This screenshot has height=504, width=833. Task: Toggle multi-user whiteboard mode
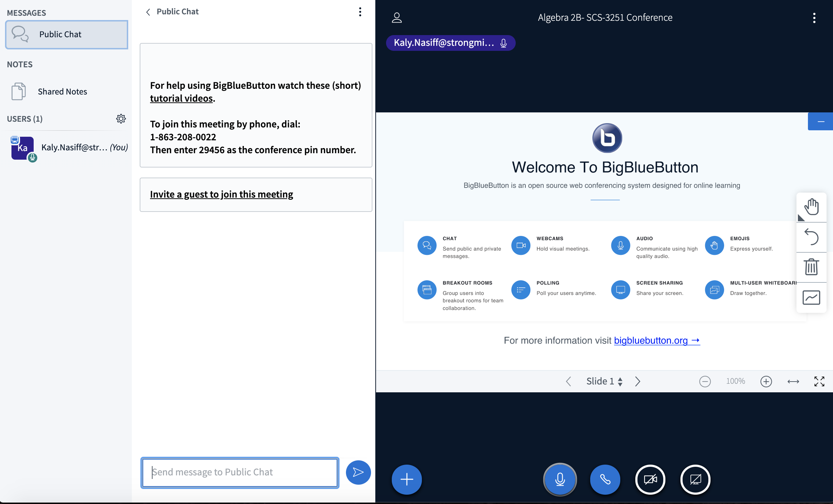[812, 297]
